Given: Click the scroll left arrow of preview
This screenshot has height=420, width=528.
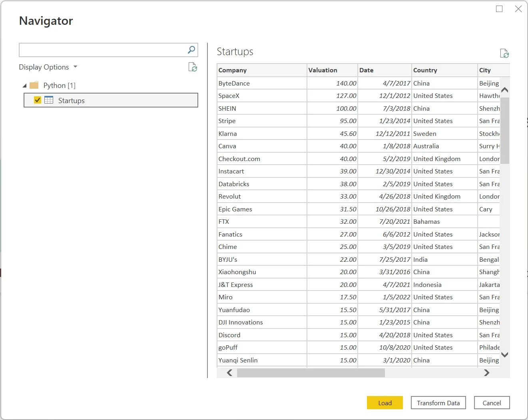Looking at the screenshot, I should [x=229, y=373].
